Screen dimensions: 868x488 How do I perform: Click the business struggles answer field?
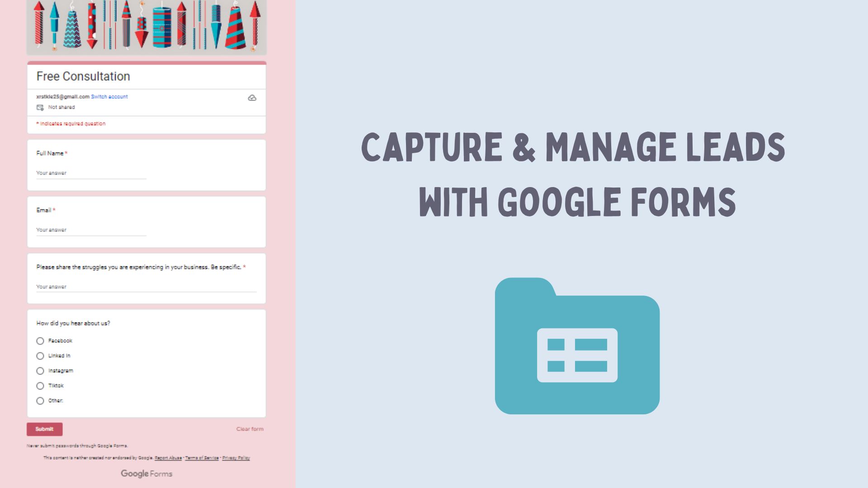[146, 287]
